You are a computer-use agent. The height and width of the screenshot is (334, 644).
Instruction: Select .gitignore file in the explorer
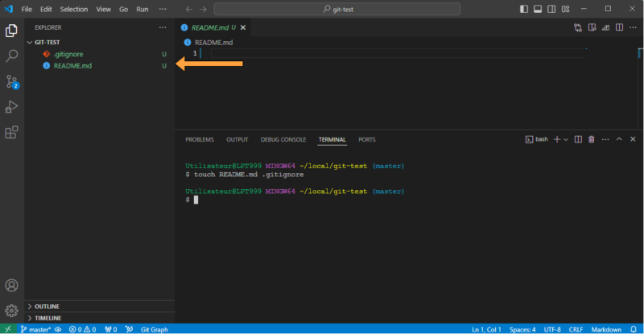pyautogui.click(x=68, y=54)
